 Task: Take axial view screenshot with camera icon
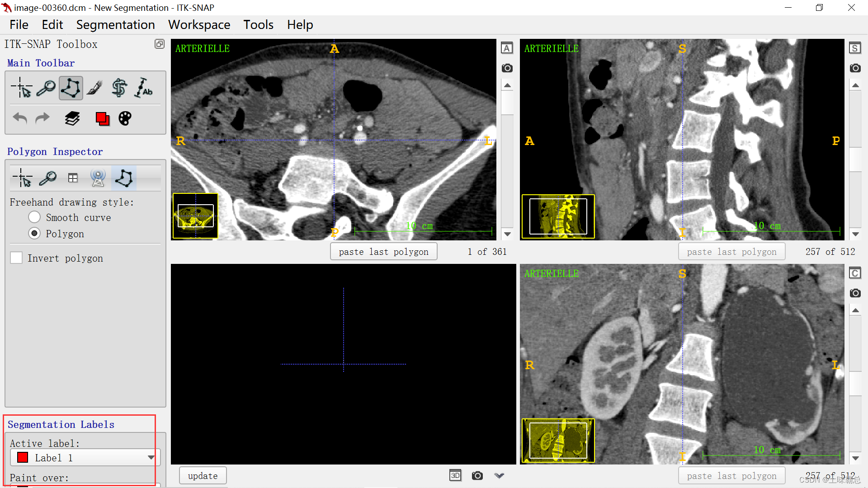tap(507, 68)
